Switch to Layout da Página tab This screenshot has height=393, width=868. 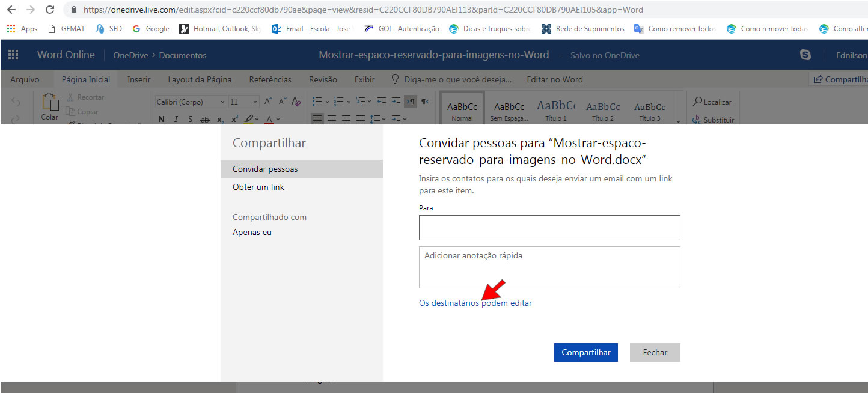(200, 79)
